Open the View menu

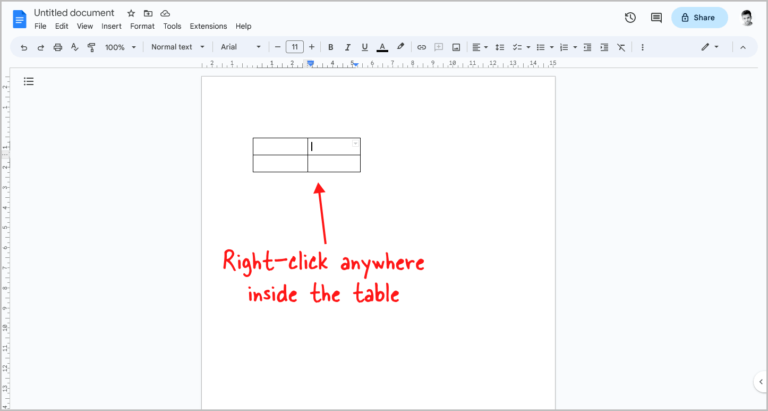[x=85, y=26]
